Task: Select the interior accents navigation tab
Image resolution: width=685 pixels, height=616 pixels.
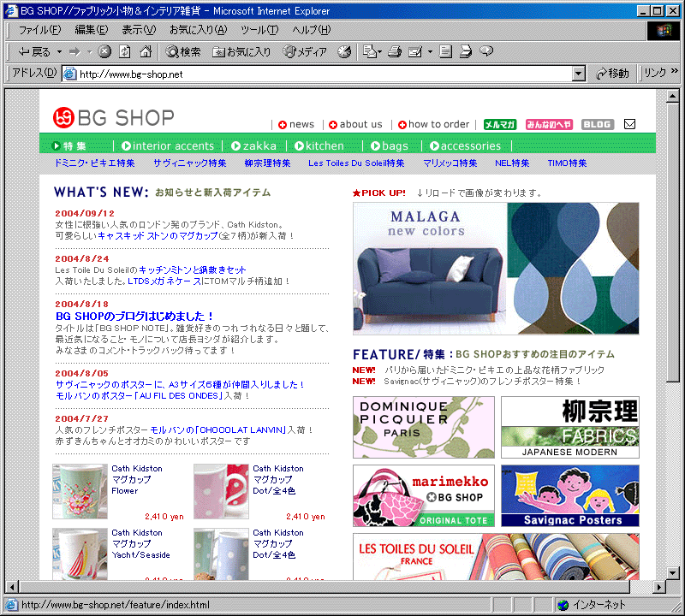Action: tap(168, 145)
